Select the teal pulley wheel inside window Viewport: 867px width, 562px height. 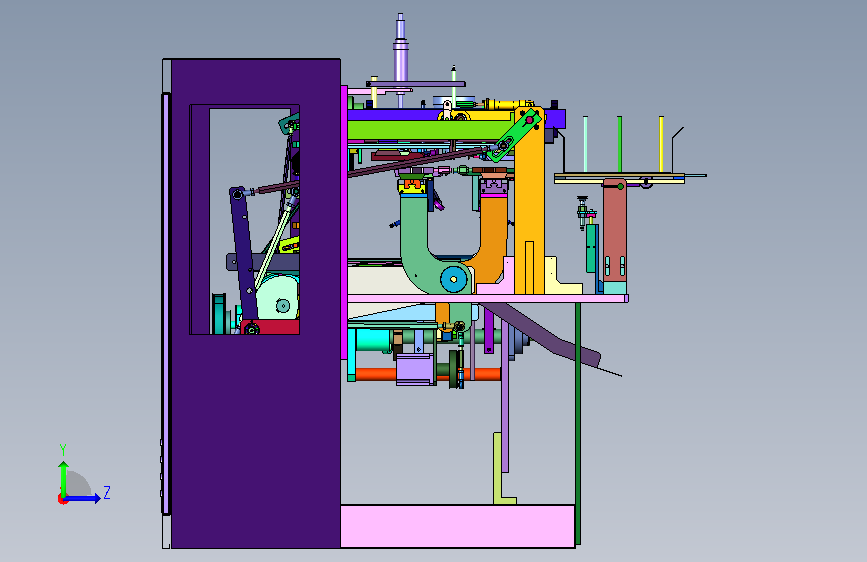coord(219,314)
